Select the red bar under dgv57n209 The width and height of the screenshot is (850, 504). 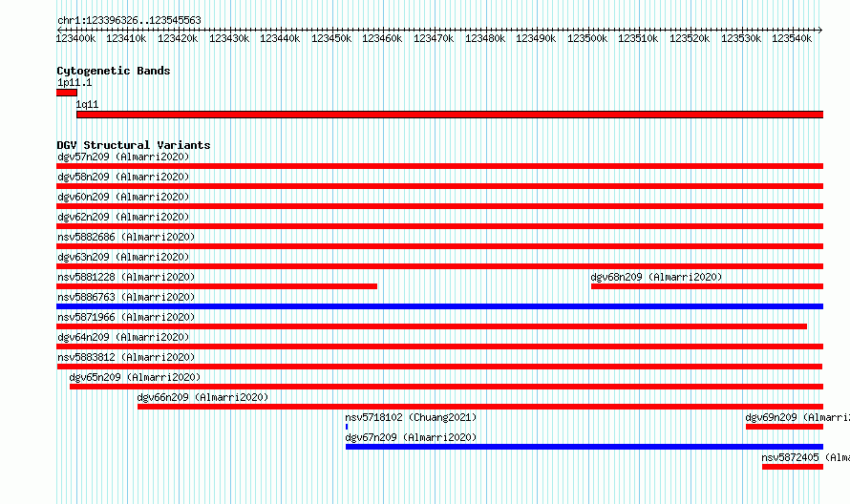click(x=439, y=166)
